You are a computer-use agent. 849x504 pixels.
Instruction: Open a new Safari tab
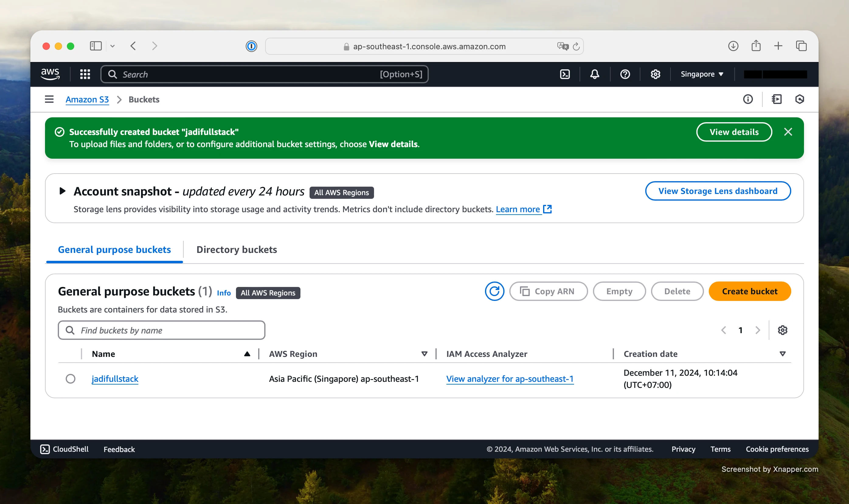[778, 46]
